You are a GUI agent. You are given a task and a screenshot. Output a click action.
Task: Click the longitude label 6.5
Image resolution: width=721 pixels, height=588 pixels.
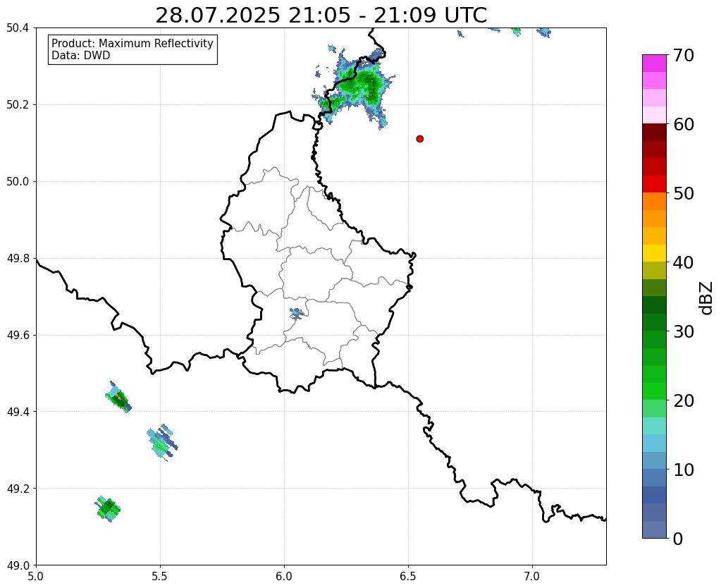pos(408,576)
